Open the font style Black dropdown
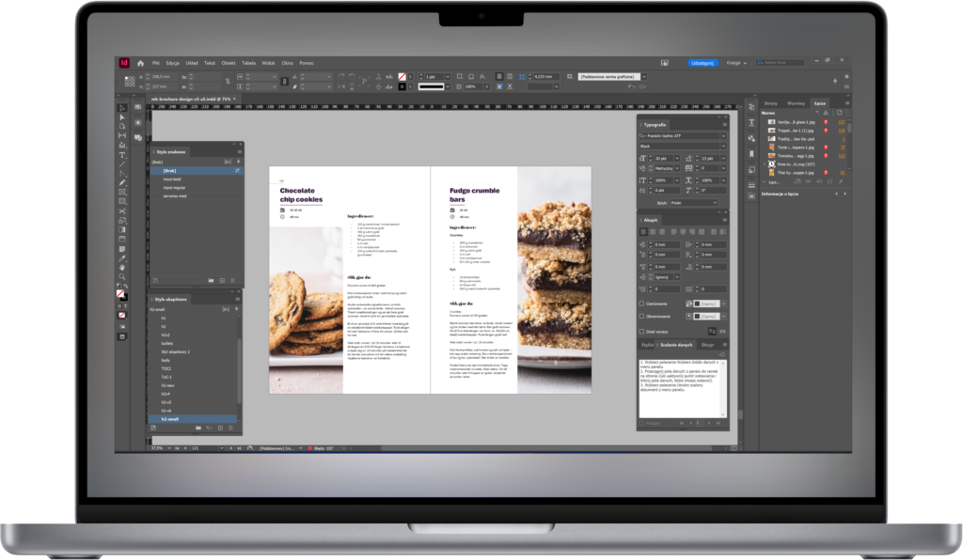 point(723,146)
